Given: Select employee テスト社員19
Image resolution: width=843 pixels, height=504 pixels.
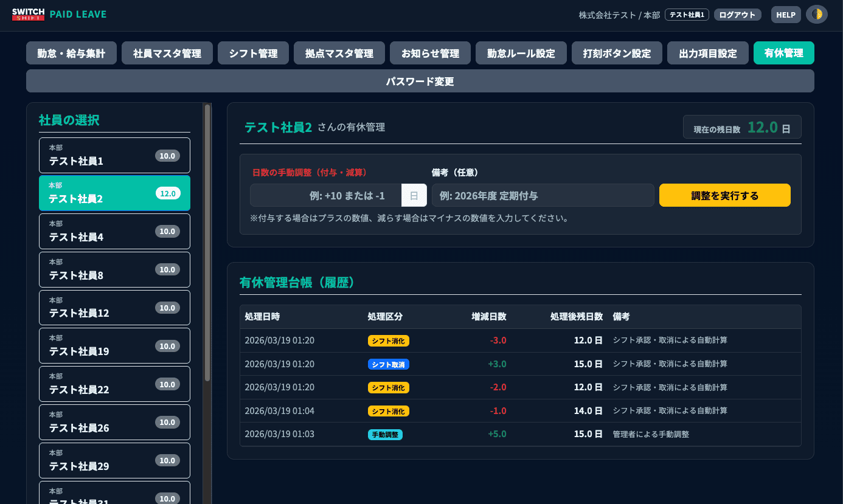Looking at the screenshot, I should 114,345.
